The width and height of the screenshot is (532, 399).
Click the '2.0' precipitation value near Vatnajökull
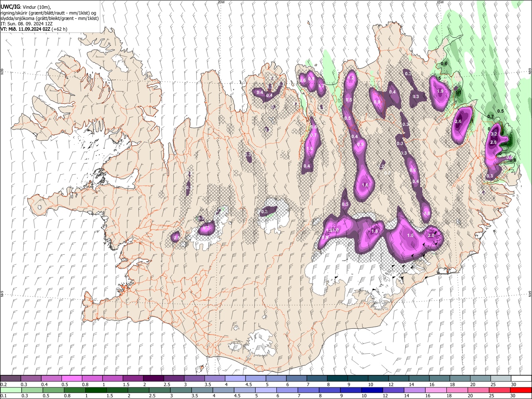click(x=431, y=235)
